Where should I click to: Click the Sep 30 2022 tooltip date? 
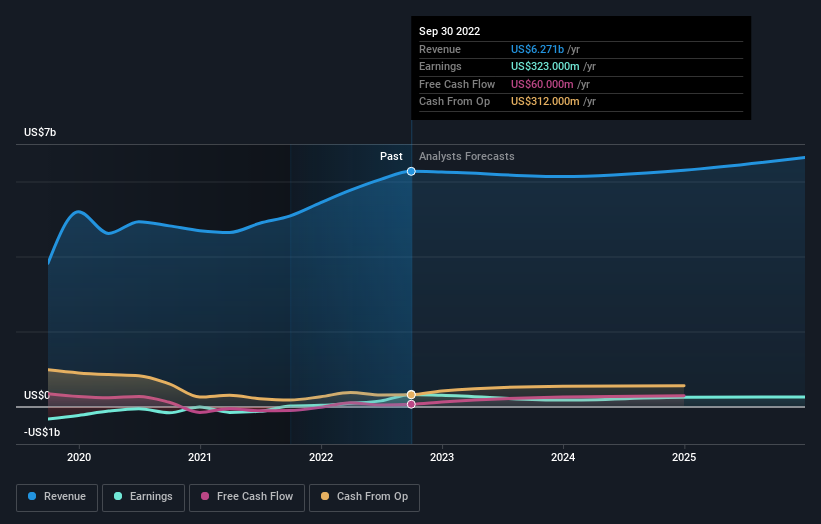pos(449,31)
